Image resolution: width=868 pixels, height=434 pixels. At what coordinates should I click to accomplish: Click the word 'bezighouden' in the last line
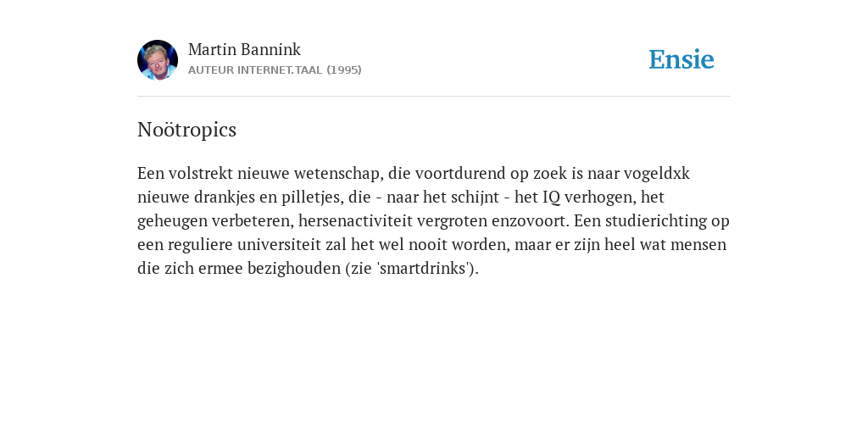[x=294, y=269]
